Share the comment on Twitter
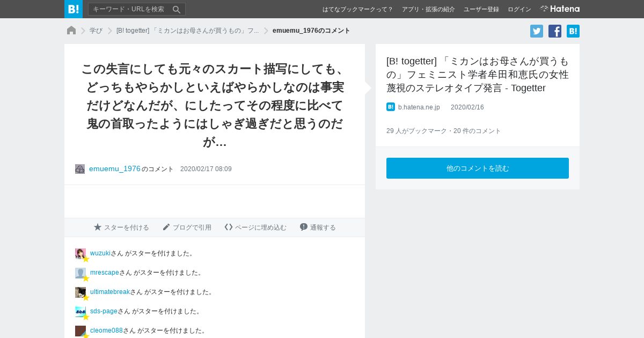Screen dimensions: 644x338 coord(537,31)
